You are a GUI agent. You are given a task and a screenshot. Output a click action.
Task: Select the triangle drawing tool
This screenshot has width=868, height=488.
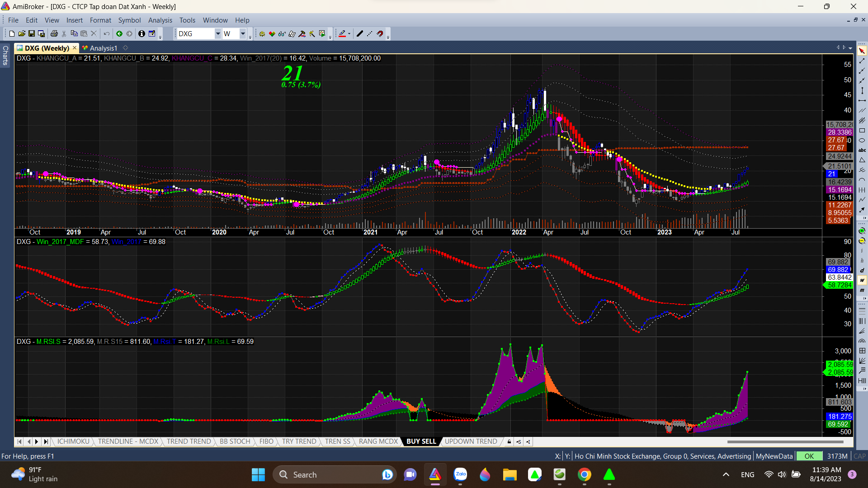coord(862,160)
